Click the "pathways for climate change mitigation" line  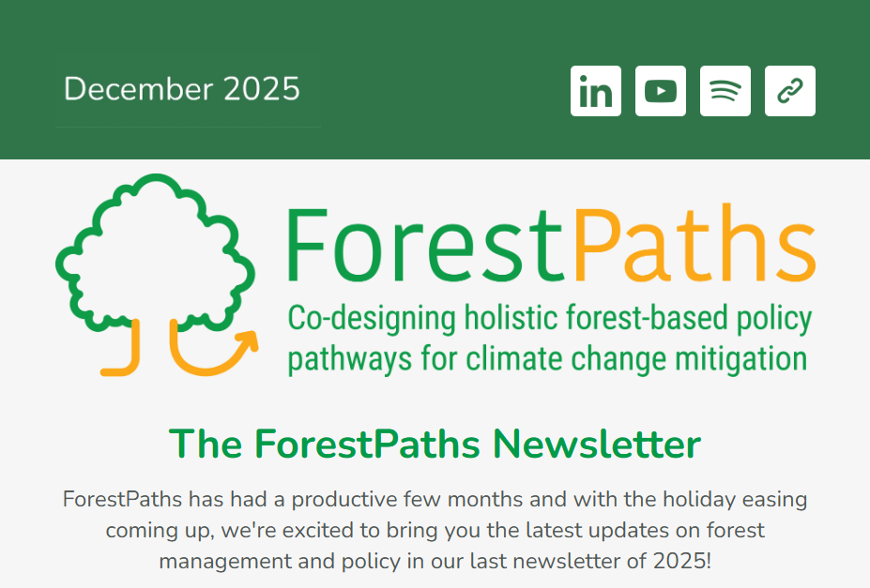click(x=547, y=358)
